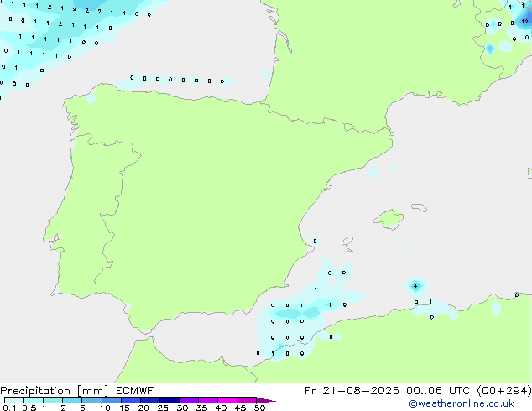Viewport: 532px width, 411px height.
Task: Click the 00..06 UTC time range text
Action: point(438,391)
